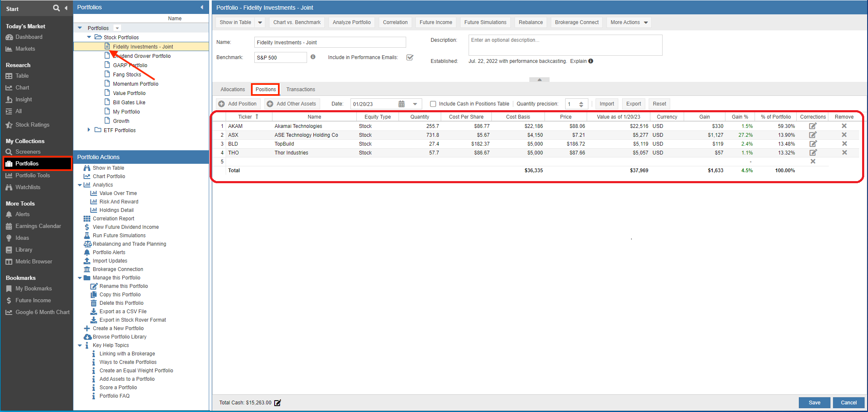This screenshot has width=868, height=412.
Task: Open Brokerage Connect from toolbar
Action: 577,22
